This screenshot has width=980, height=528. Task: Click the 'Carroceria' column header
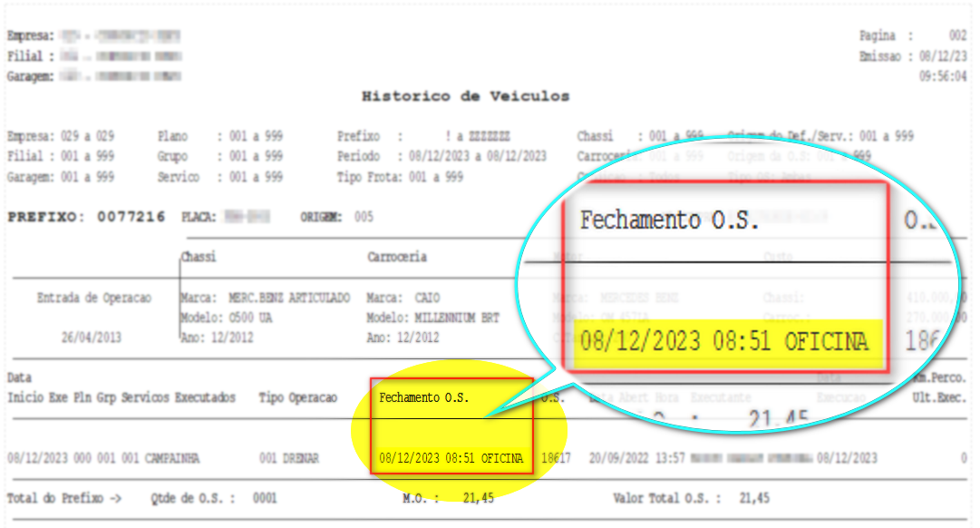(397, 257)
